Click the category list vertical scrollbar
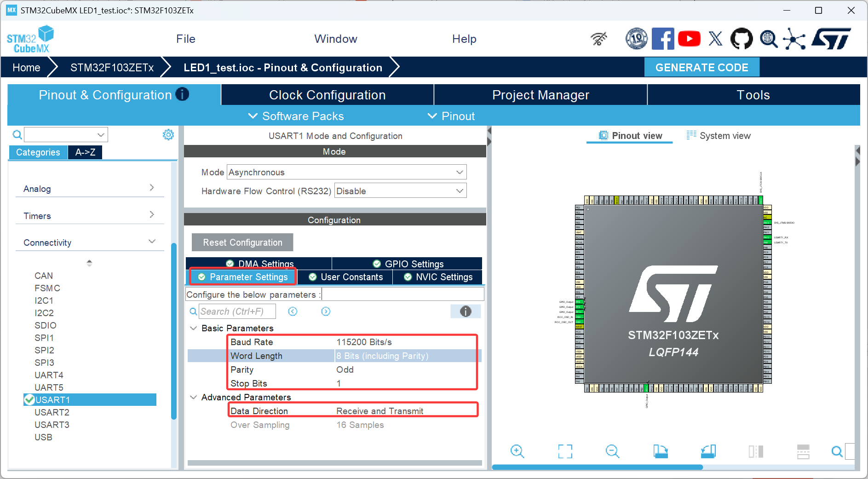 click(x=174, y=331)
